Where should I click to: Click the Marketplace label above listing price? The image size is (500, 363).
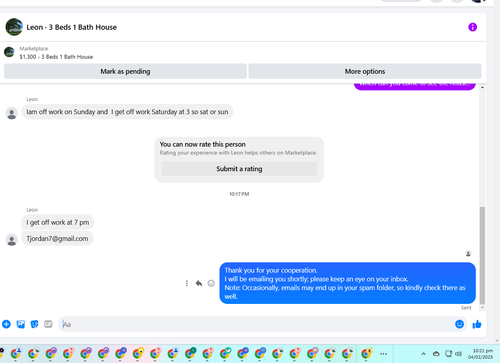click(x=34, y=49)
